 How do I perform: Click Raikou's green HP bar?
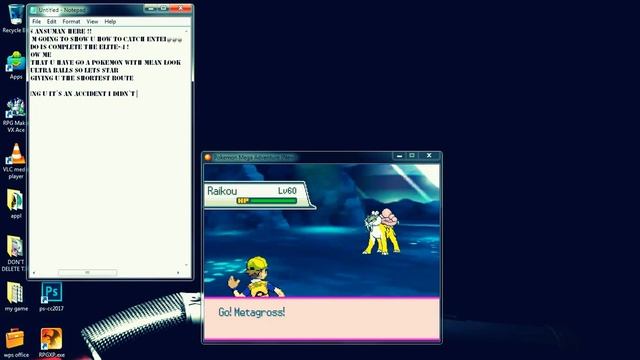[x=273, y=201]
